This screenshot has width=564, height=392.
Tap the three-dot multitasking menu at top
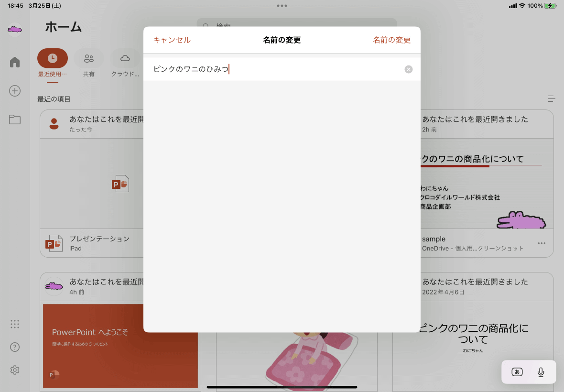pos(282,6)
